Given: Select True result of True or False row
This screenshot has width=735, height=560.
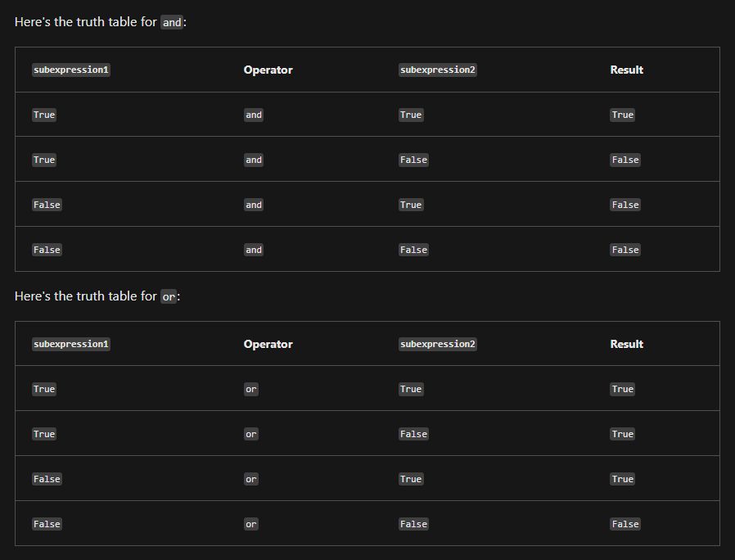Looking at the screenshot, I should pos(623,434).
